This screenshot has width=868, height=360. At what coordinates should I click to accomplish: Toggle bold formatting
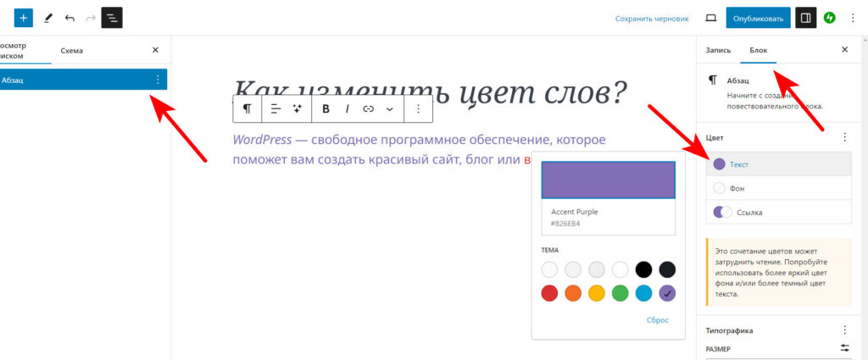click(x=325, y=109)
